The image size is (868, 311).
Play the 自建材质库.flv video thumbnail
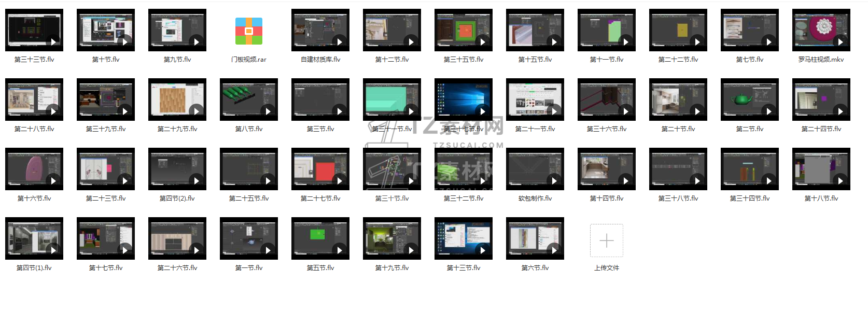pyautogui.click(x=320, y=30)
